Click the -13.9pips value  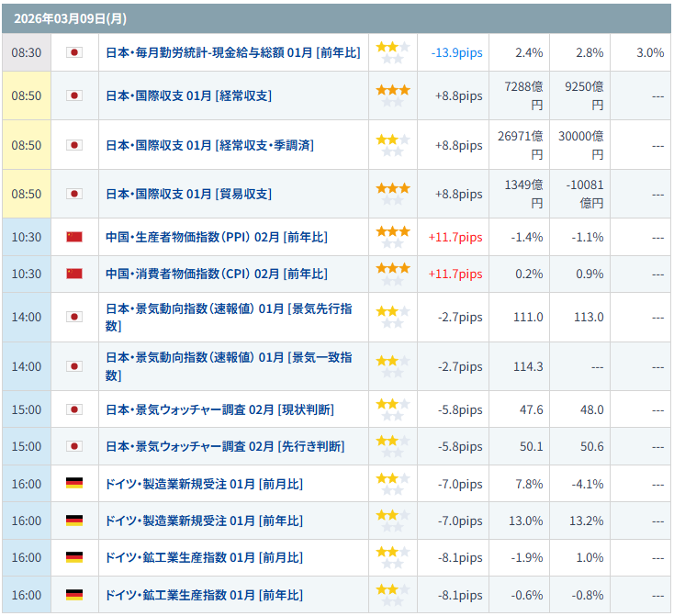456,53
